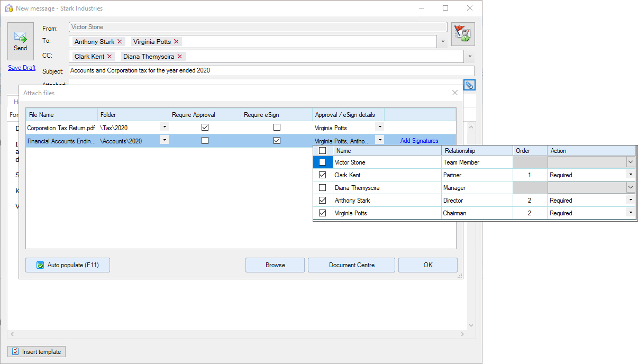Open the Document Centre button
Viewport: 638px width, 364px height.
[351, 265]
